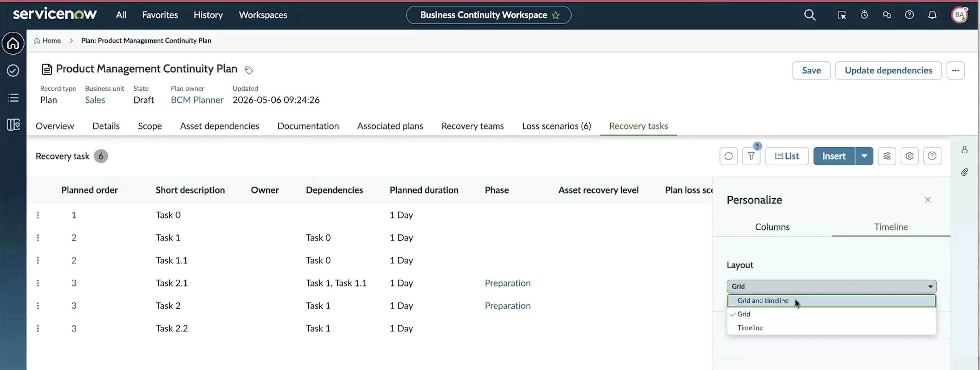The image size is (980, 370).
Task: Open the BA user avatar menu
Action: [x=959, y=15]
